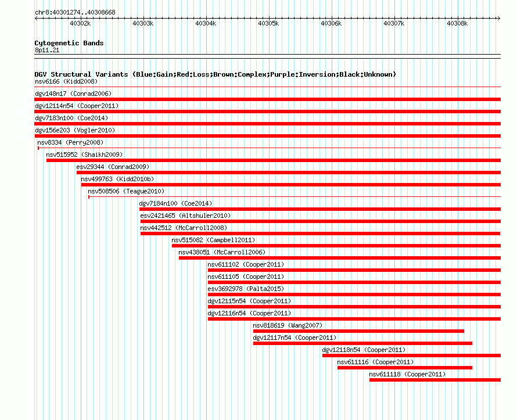517x420 pixels.
Task: Click the 40304k ruler label
Action: (206, 23)
